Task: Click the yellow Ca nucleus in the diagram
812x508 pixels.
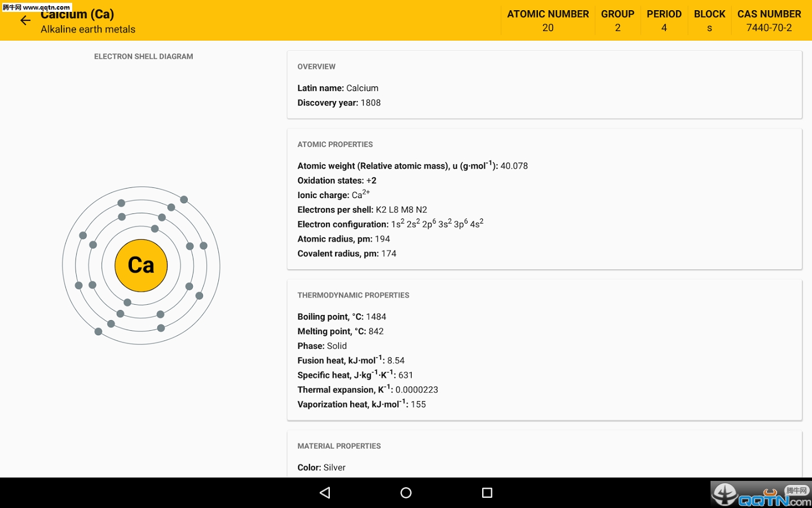Action: [141, 265]
